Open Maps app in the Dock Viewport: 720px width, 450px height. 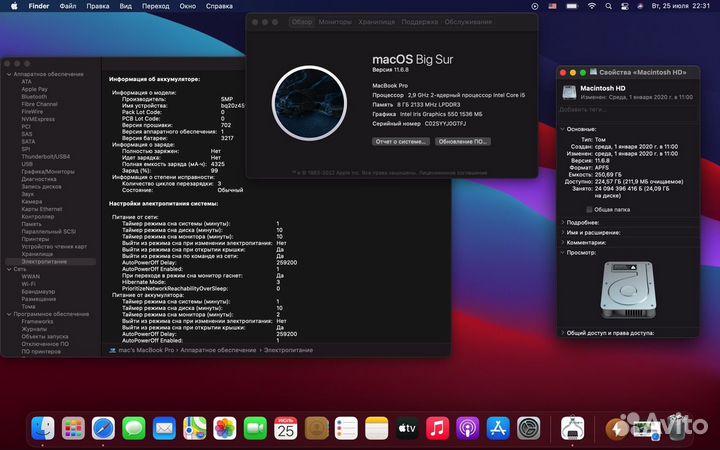tap(194, 428)
